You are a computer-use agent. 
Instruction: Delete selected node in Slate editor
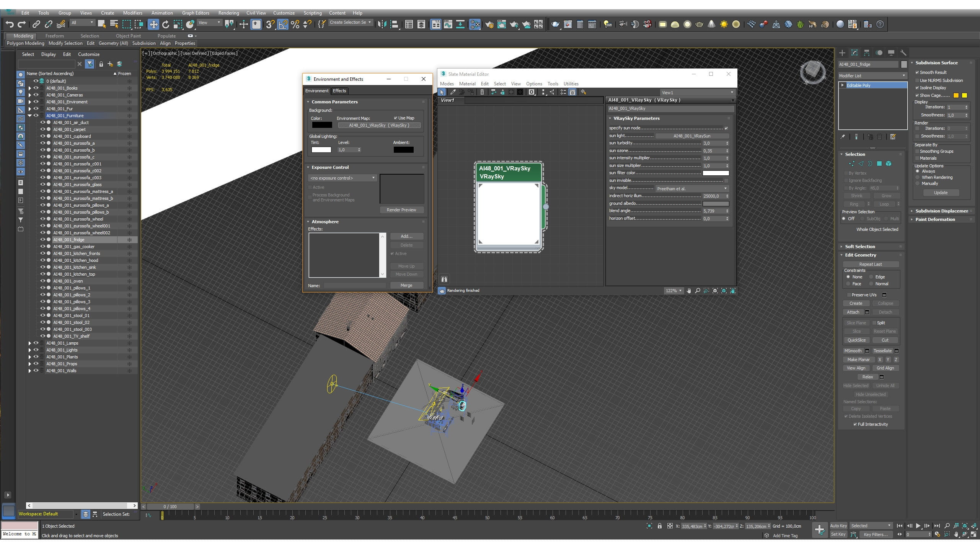482,92
